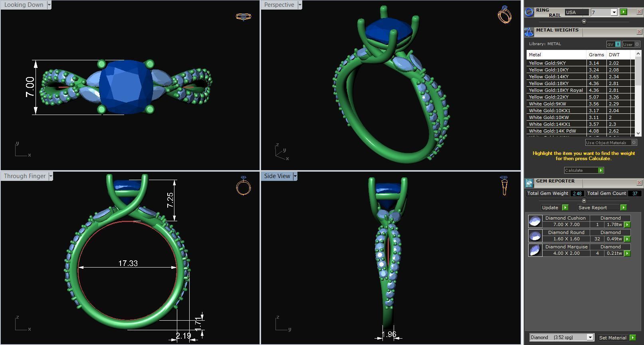Click the Calculate button
The height and width of the screenshot is (345, 644).
[x=584, y=171]
